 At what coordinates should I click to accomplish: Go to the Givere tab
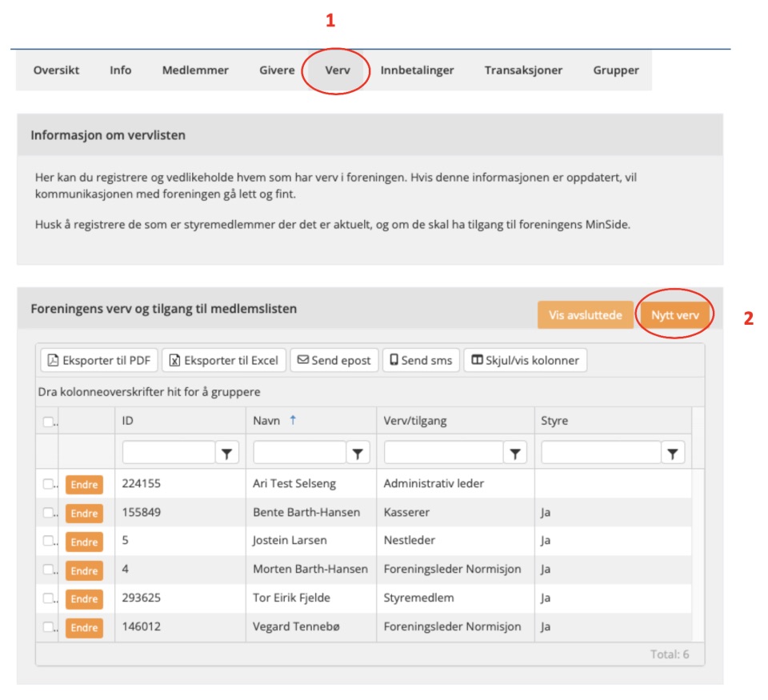(278, 70)
